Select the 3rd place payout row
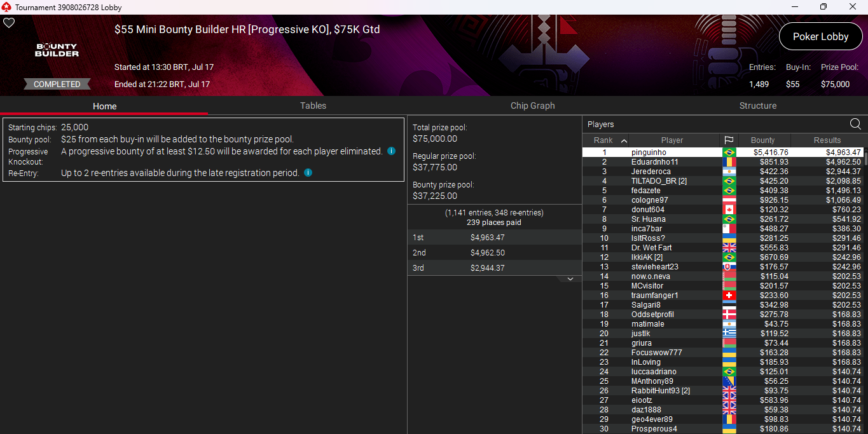Viewport: 868px width, 434px height. click(x=494, y=268)
